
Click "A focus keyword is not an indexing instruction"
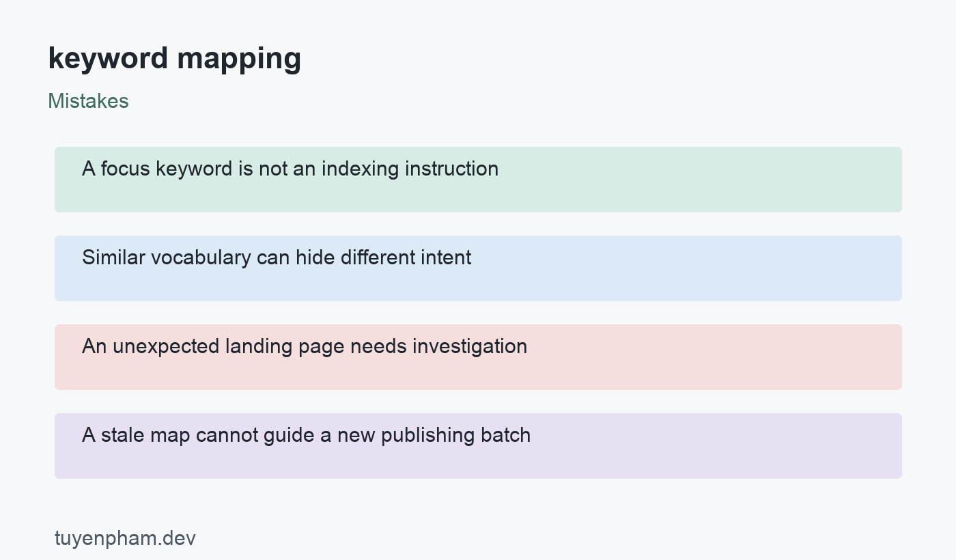click(478, 180)
